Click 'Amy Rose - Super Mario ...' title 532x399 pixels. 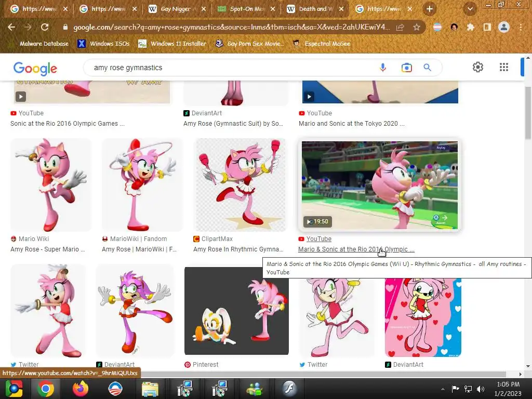pos(47,249)
